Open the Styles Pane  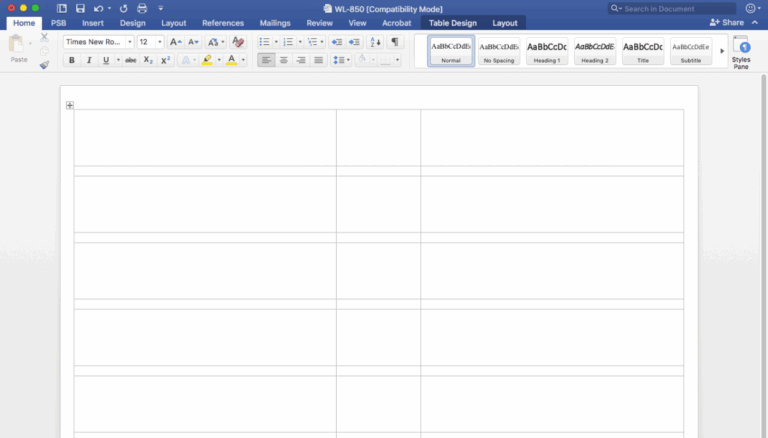coord(741,52)
